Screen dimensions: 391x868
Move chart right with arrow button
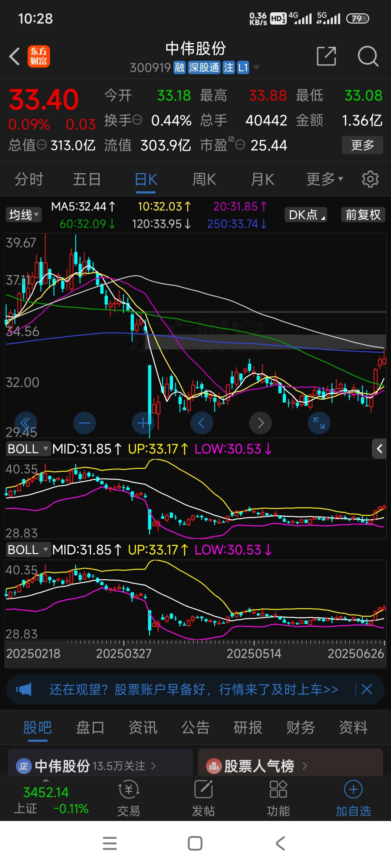[260, 423]
